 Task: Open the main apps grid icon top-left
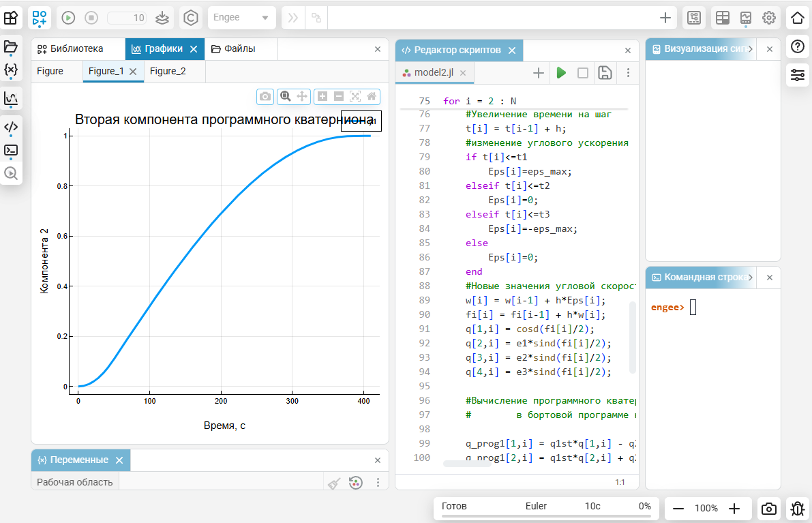(11, 18)
